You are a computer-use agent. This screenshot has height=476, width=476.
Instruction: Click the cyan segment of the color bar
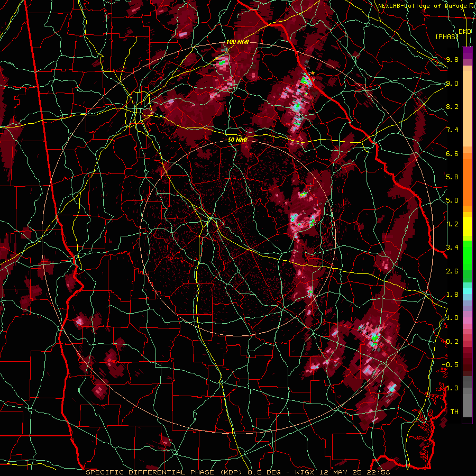[x=467, y=290]
